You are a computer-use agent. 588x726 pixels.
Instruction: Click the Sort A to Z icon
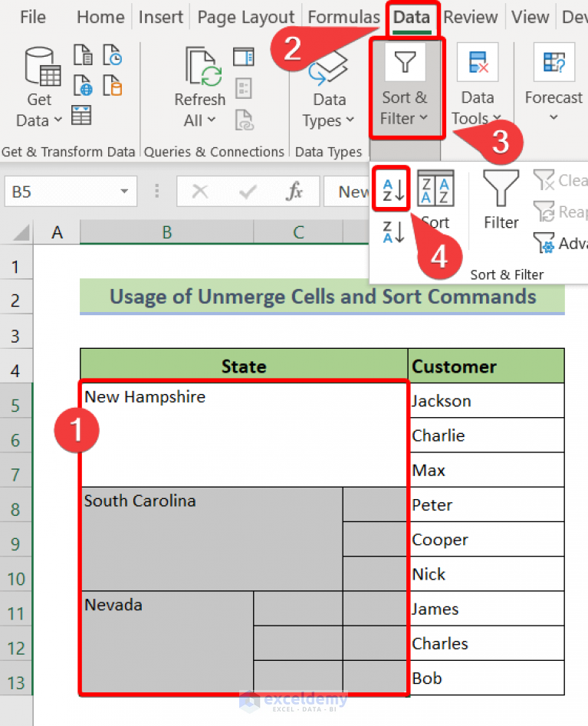point(393,189)
